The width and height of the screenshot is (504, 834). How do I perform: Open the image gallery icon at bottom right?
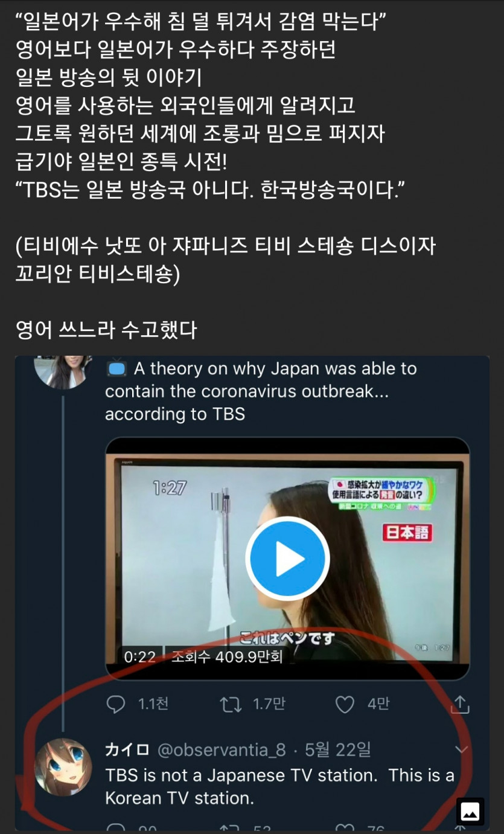pos(470,811)
